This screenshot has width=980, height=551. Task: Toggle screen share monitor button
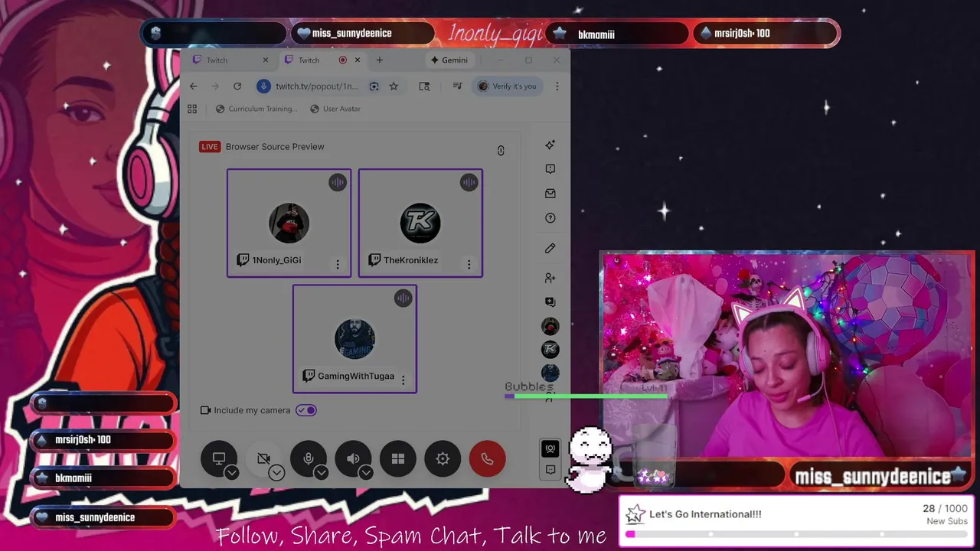point(219,458)
